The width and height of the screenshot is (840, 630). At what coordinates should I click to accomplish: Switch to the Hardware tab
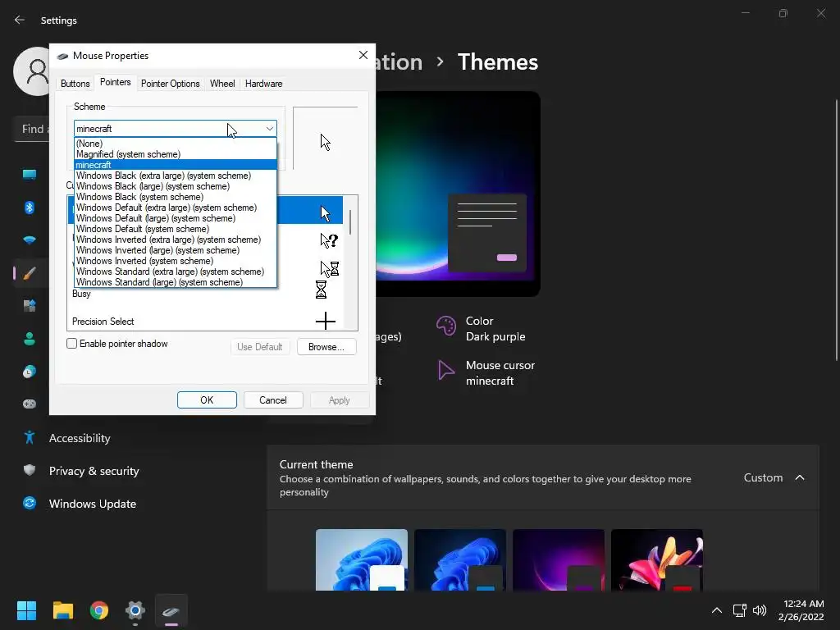(263, 84)
